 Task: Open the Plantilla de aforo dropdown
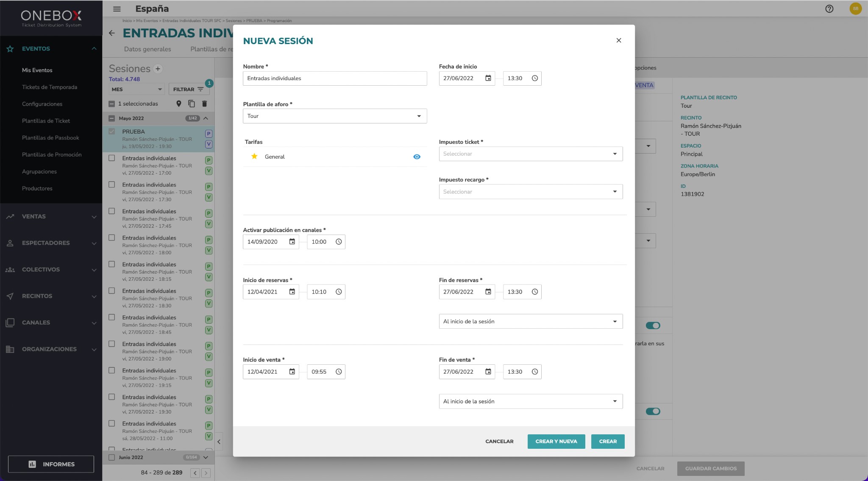[335, 116]
